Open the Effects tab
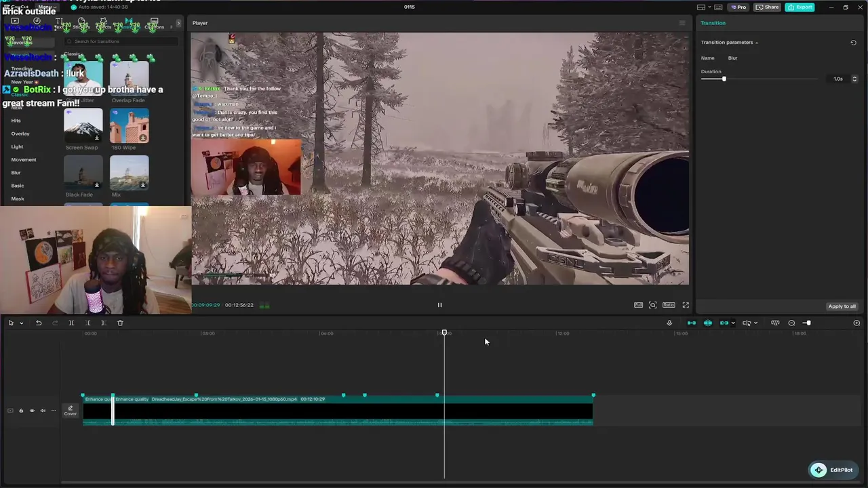Viewport: 868px width, 488px height. 102,23
